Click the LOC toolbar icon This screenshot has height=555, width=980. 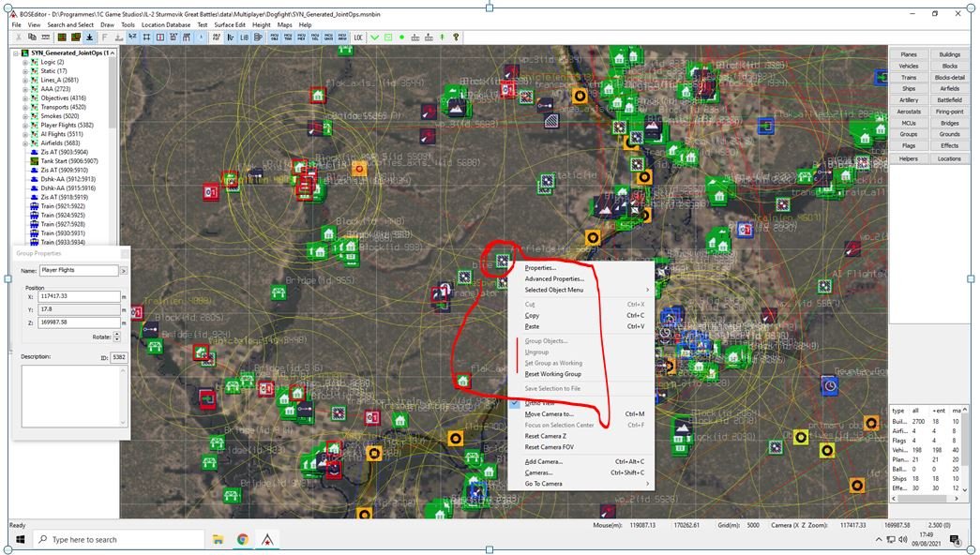click(359, 37)
